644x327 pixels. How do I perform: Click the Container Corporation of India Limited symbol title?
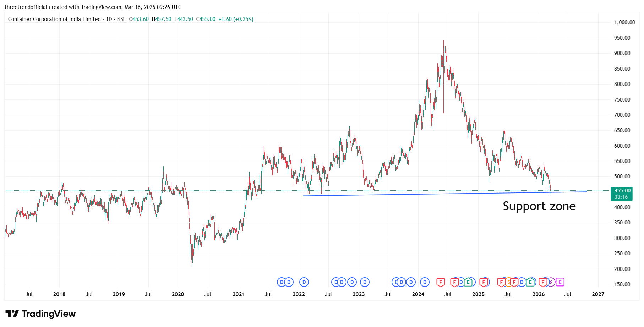pos(54,19)
